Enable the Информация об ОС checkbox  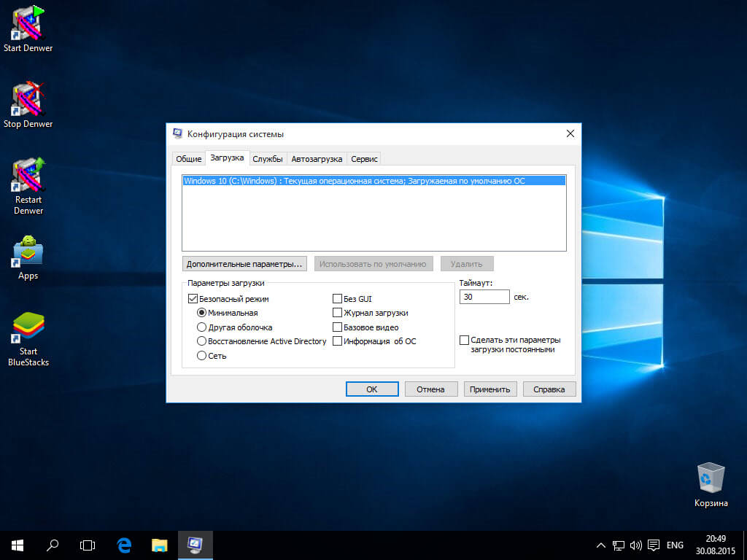click(337, 341)
